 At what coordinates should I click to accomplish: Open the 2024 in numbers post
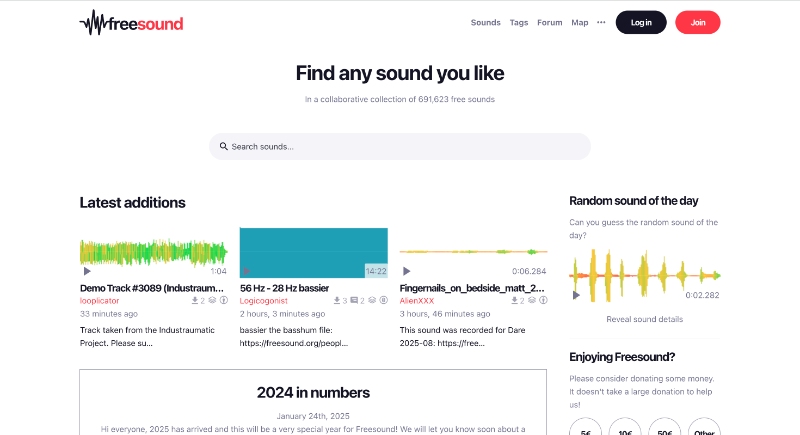click(x=313, y=393)
